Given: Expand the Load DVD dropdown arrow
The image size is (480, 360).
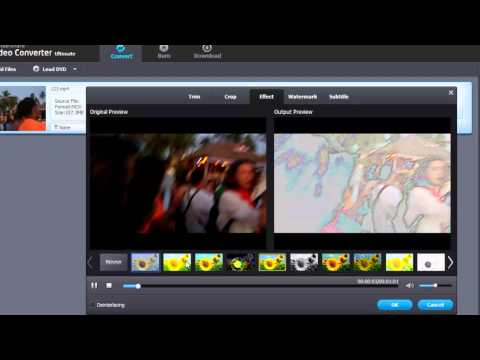Looking at the screenshot, I should pyautogui.click(x=75, y=69).
